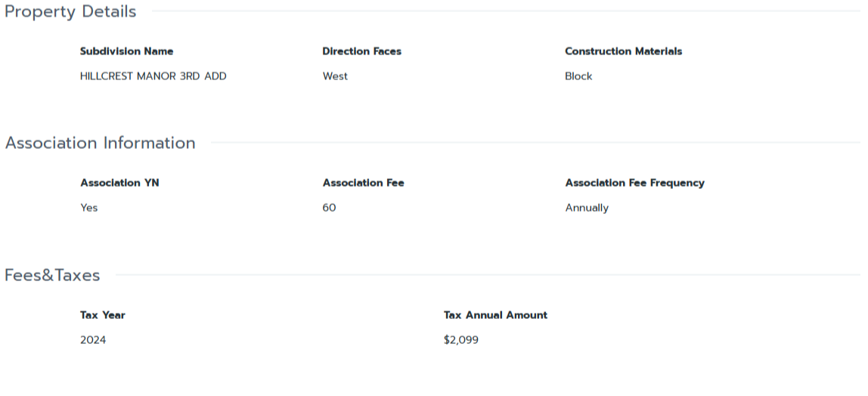The image size is (868, 396).
Task: Select the association fee value 60
Action: (329, 208)
